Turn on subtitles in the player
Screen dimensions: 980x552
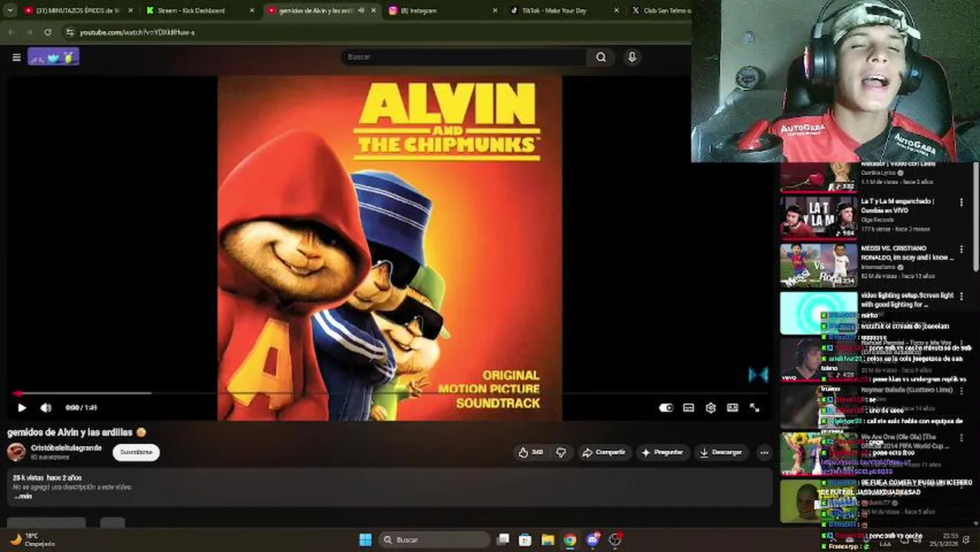(689, 408)
